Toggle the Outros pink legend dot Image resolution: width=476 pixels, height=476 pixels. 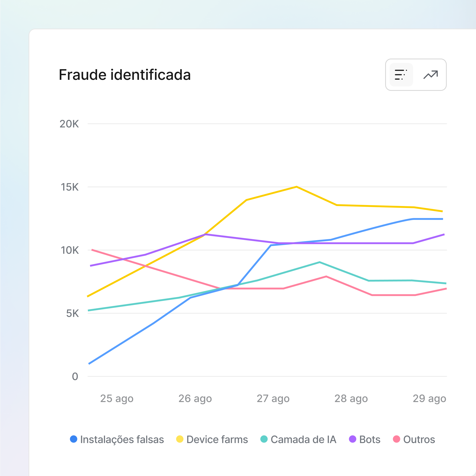396,439
